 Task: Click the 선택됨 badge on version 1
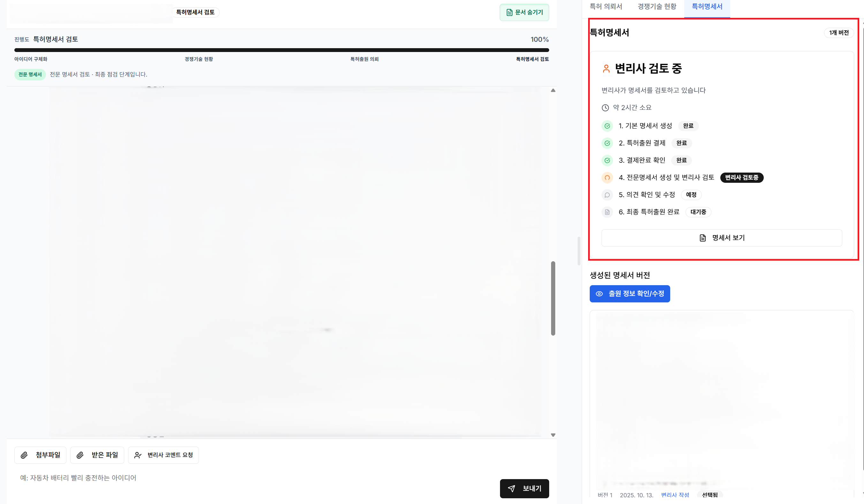[709, 495]
